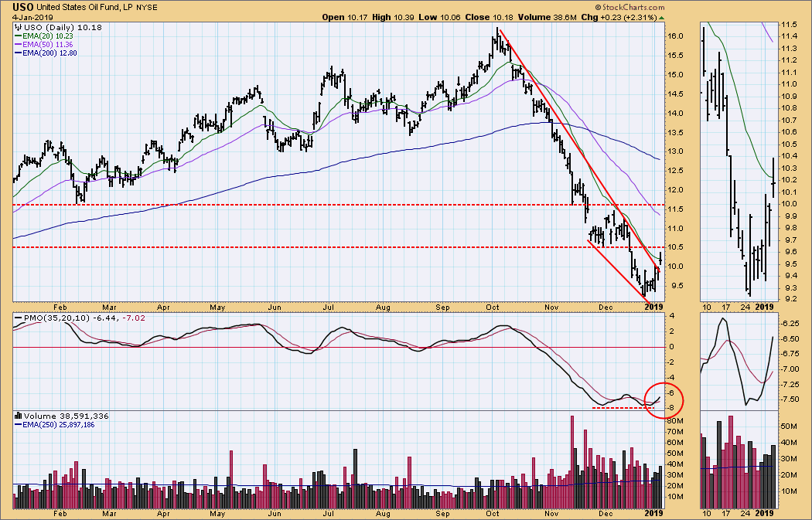Click the USO (Daily) 10.18 legend entry
Screen dimensions: 812x520
pyautogui.click(x=63, y=27)
